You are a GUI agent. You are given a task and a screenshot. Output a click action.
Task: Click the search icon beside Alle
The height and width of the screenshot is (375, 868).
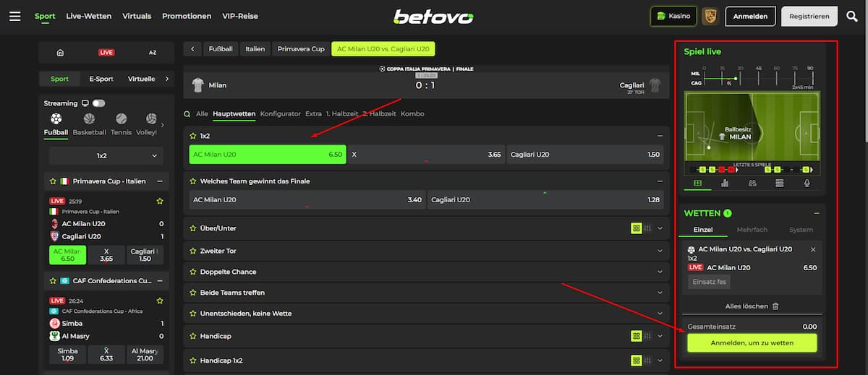pyautogui.click(x=187, y=114)
